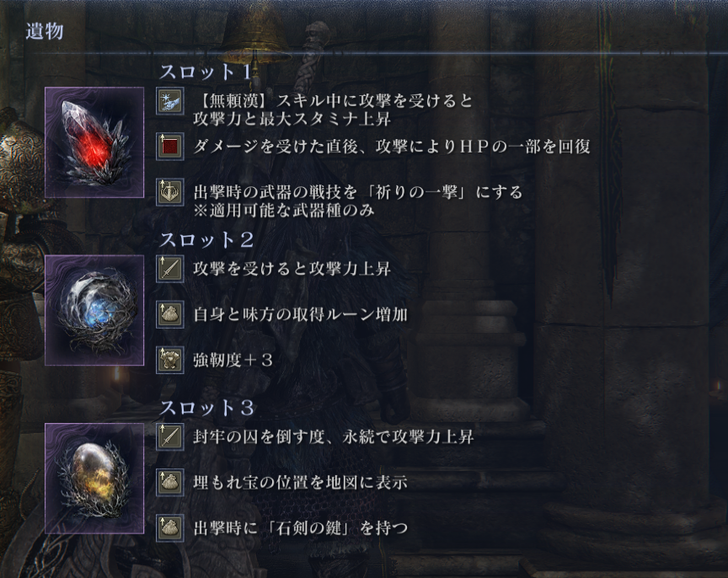Click the pouch icon beside 取得ルーン増加

pos(170,314)
